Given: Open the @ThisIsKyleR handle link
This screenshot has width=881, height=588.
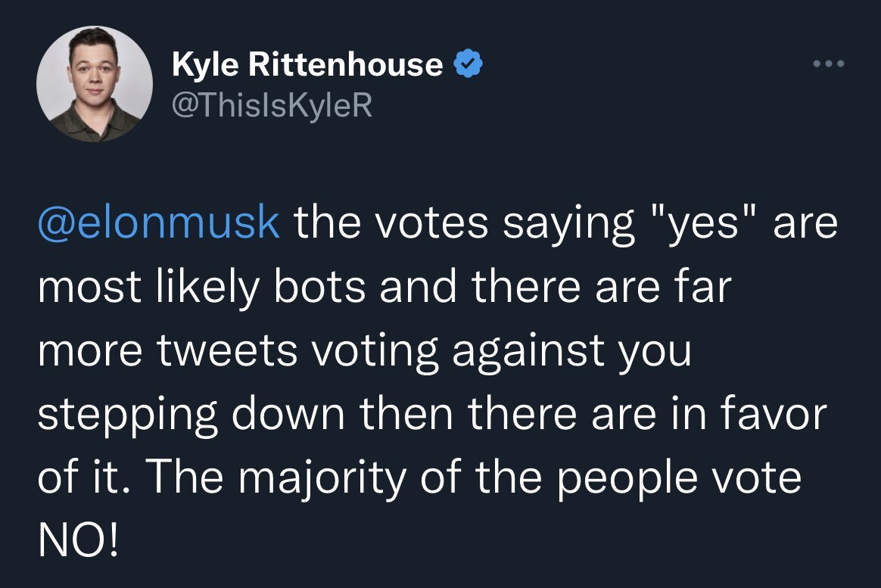Looking at the screenshot, I should tap(272, 105).
